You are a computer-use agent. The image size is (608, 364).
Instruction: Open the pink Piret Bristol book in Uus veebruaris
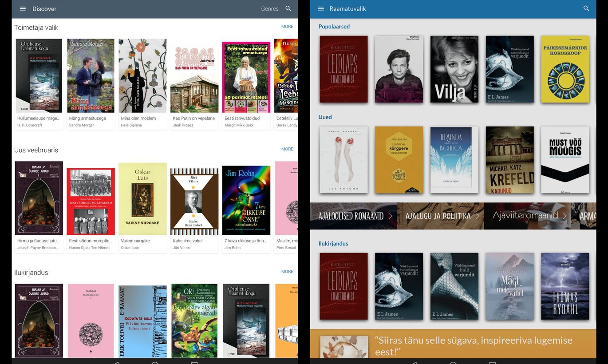(286, 207)
